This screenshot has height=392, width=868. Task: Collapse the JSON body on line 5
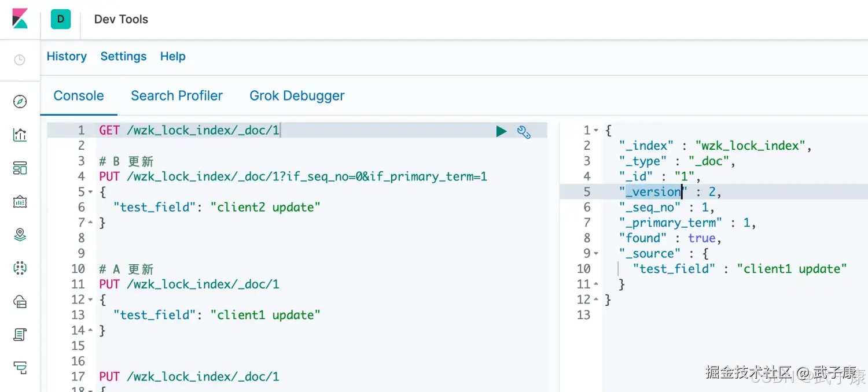coord(91,191)
